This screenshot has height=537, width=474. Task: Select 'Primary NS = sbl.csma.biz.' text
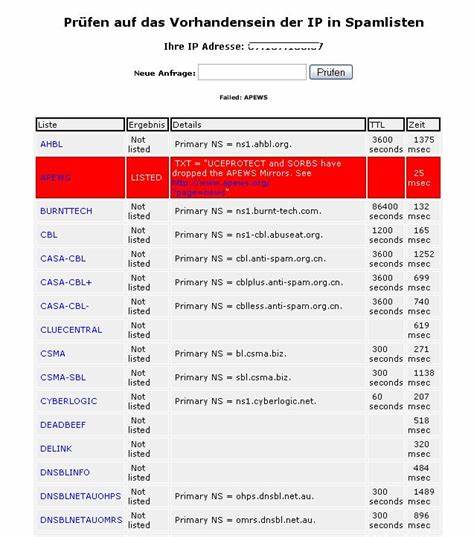233,377
